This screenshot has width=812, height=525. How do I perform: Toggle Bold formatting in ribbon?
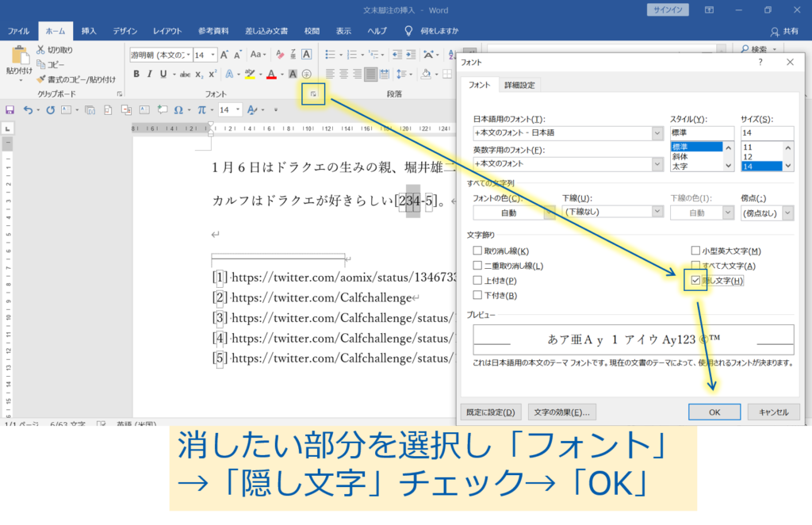coord(136,74)
